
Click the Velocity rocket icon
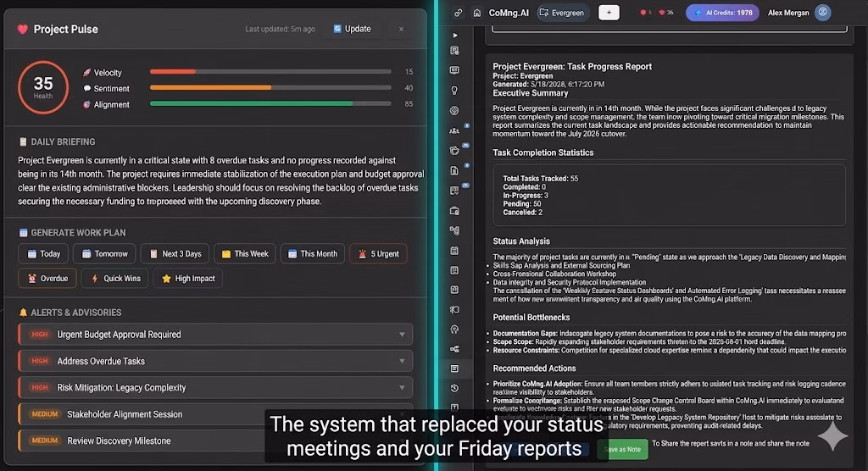pyautogui.click(x=87, y=73)
